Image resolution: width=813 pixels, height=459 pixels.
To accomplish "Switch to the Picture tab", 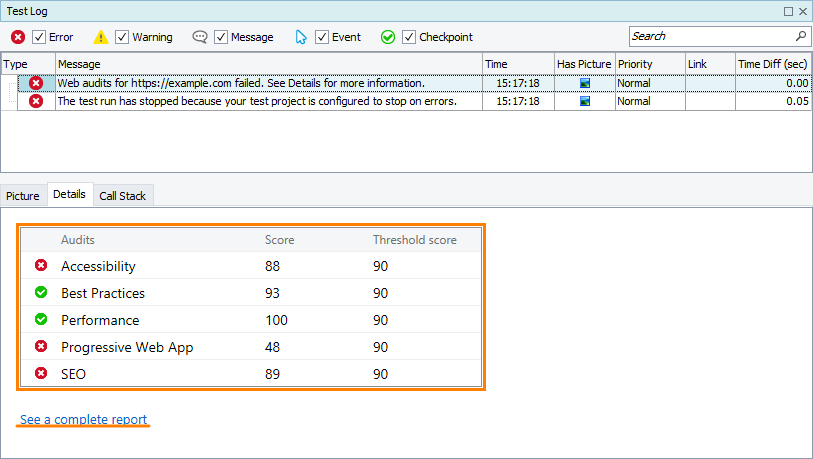I will tap(23, 196).
